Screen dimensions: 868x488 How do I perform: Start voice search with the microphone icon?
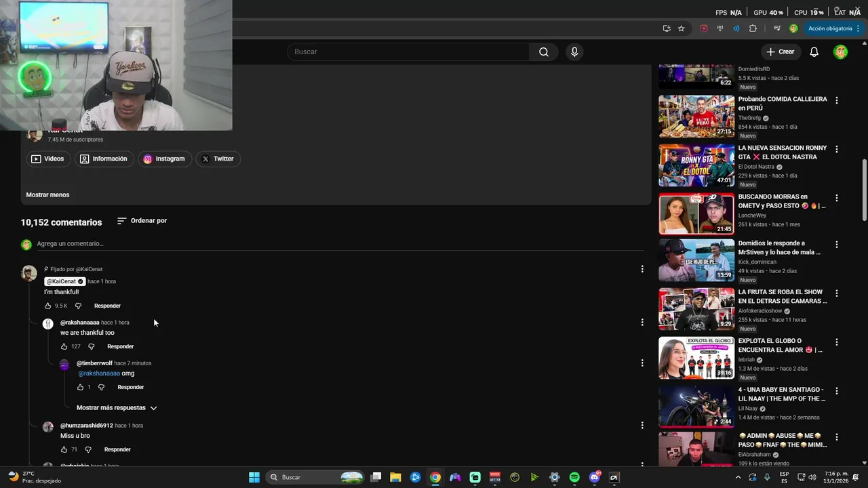coord(574,52)
